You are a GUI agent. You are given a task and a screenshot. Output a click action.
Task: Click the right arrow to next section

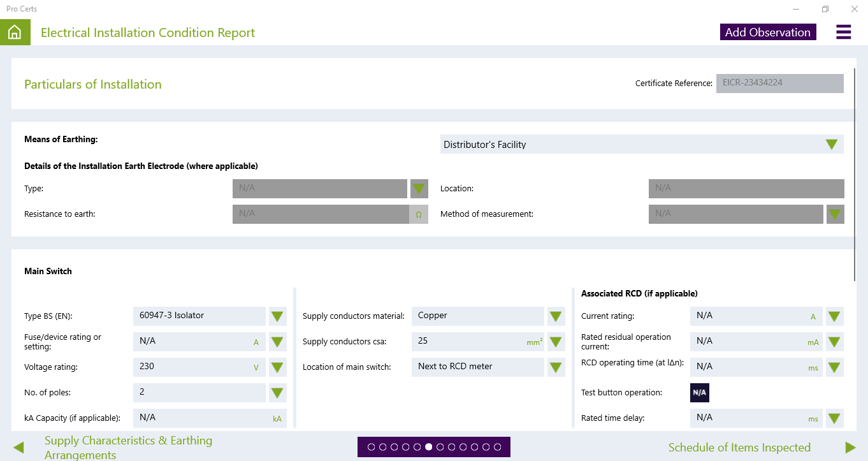click(x=850, y=448)
